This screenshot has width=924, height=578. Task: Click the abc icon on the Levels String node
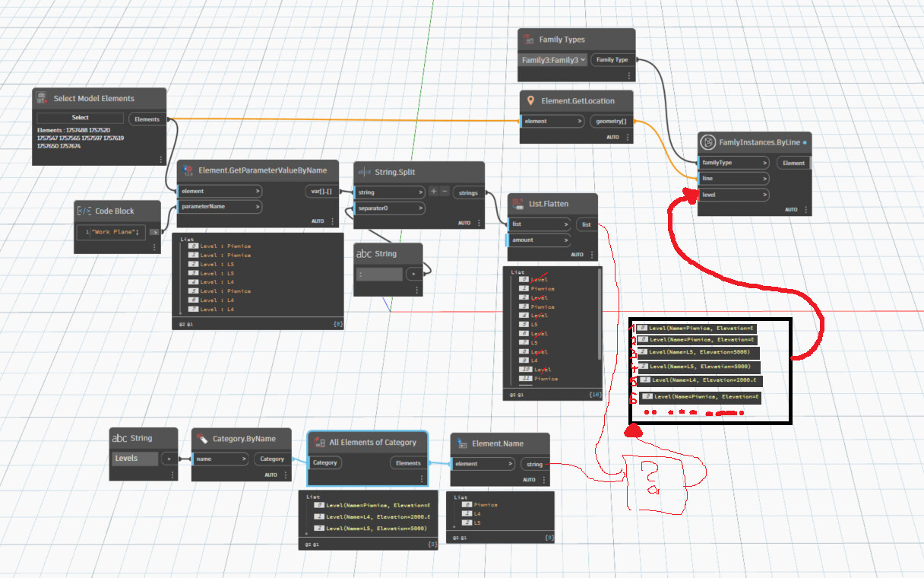click(120, 438)
